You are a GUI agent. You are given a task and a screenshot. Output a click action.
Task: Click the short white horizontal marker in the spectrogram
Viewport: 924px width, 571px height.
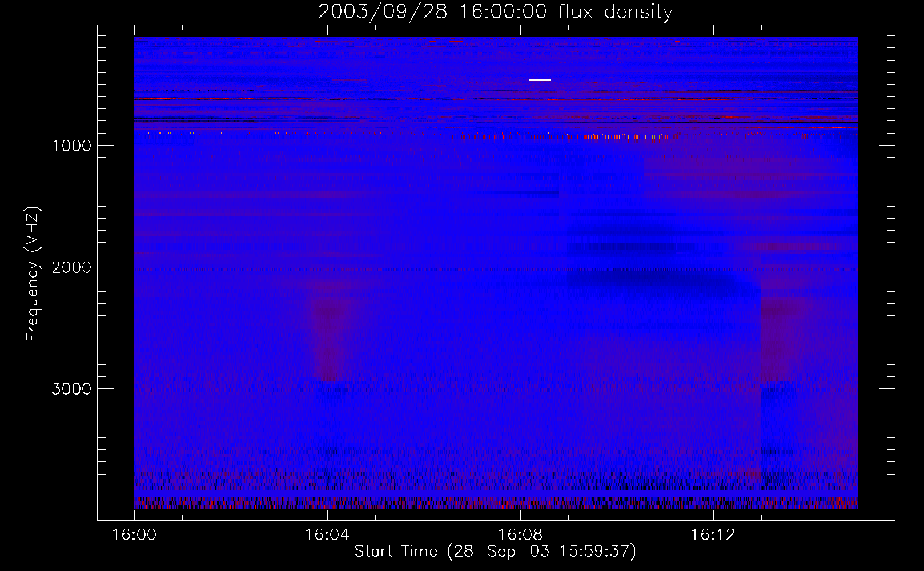540,80
